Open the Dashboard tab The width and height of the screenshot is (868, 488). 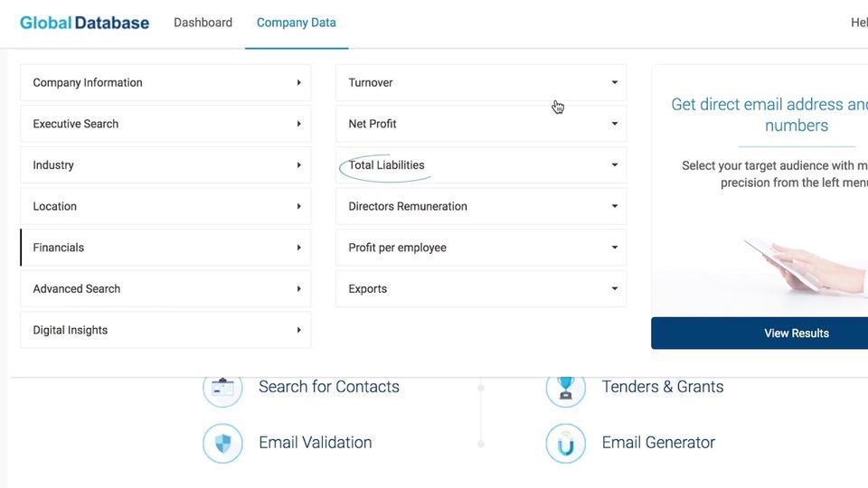point(203,23)
